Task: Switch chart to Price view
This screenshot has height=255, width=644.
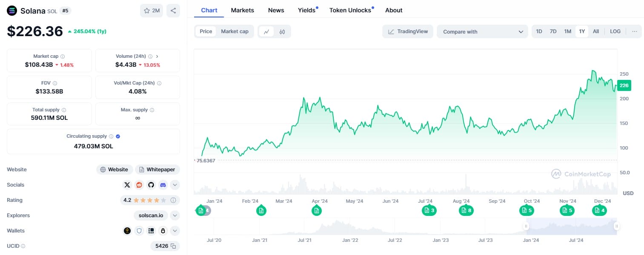Action: point(206,31)
